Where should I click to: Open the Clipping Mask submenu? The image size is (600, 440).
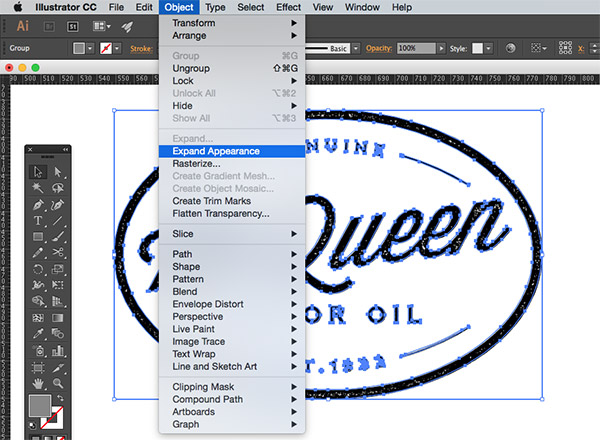coord(232,387)
